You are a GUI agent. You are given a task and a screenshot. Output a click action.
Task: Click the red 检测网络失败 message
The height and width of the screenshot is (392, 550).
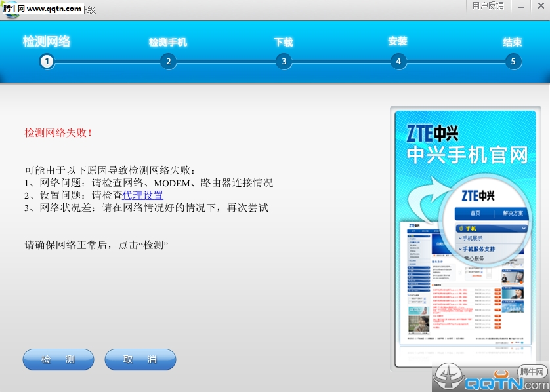coord(58,133)
